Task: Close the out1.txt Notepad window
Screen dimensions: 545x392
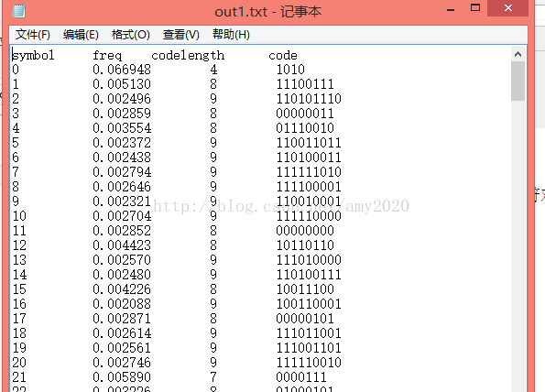Action: pos(508,8)
